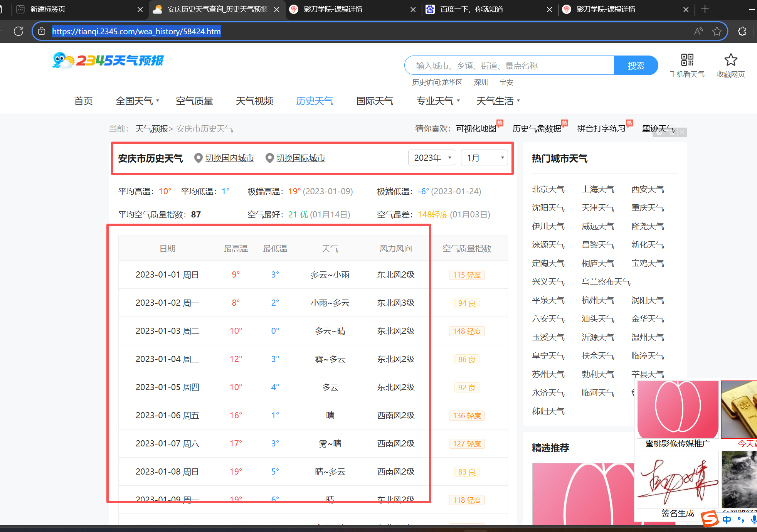Open 杭州天气 in hot cities
Image resolution: width=757 pixels, height=532 pixels.
click(598, 300)
